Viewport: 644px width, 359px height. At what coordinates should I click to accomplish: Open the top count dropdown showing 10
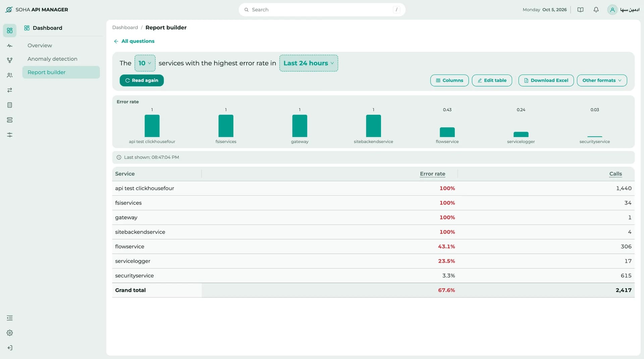coord(145,63)
